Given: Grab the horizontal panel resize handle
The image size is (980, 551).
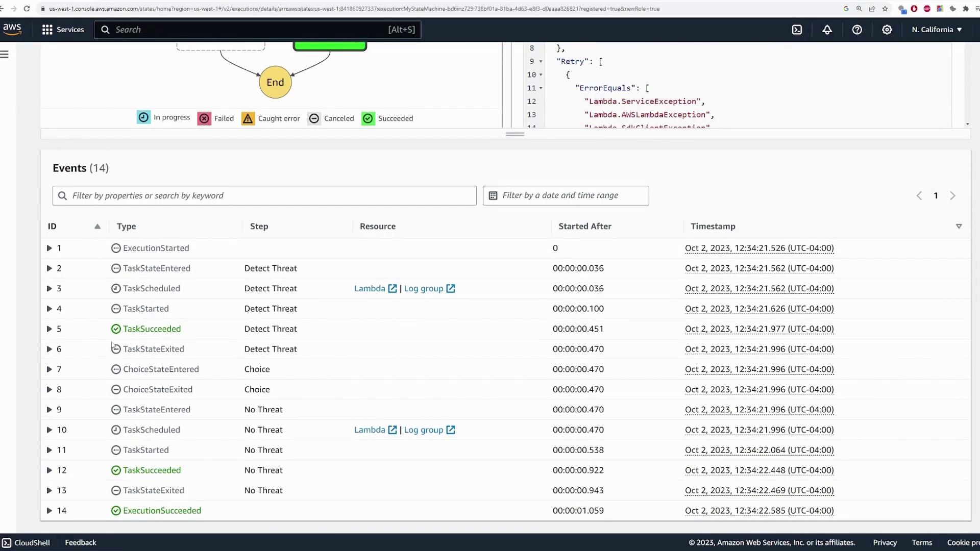Looking at the screenshot, I should tap(515, 134).
